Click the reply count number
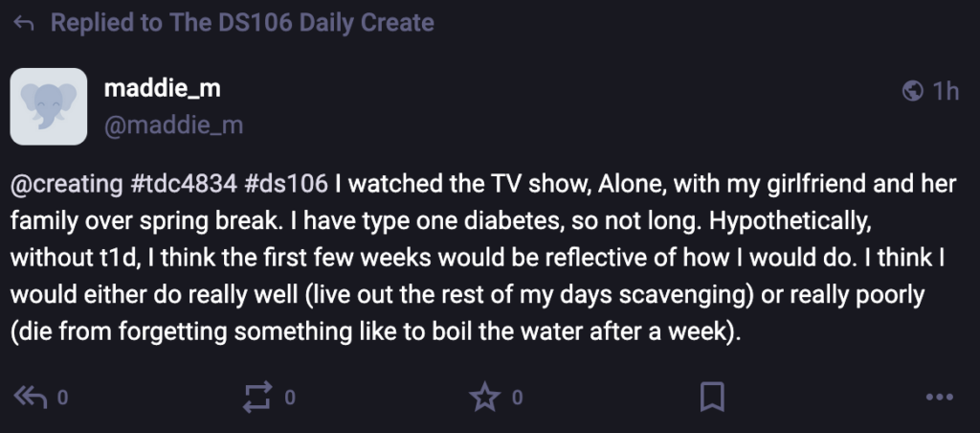 click(x=63, y=398)
